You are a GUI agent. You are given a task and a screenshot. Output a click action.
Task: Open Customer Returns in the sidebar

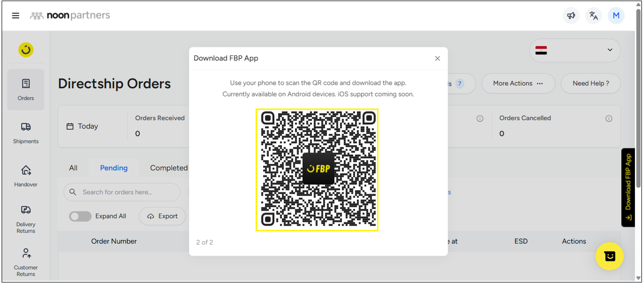point(26,262)
